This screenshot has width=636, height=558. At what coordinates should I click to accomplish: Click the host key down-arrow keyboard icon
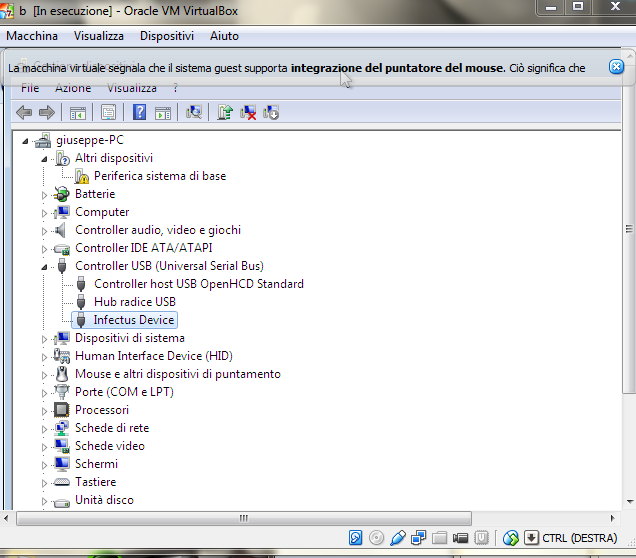tap(531, 538)
